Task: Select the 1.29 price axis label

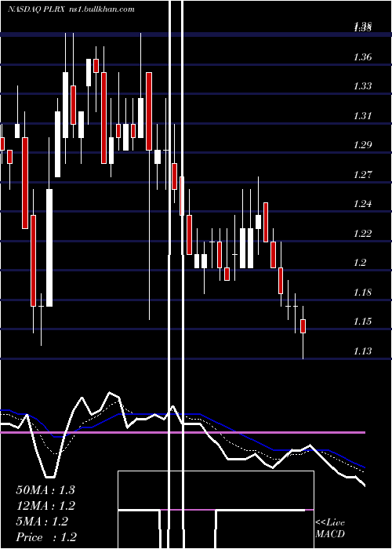Action: tap(362, 145)
